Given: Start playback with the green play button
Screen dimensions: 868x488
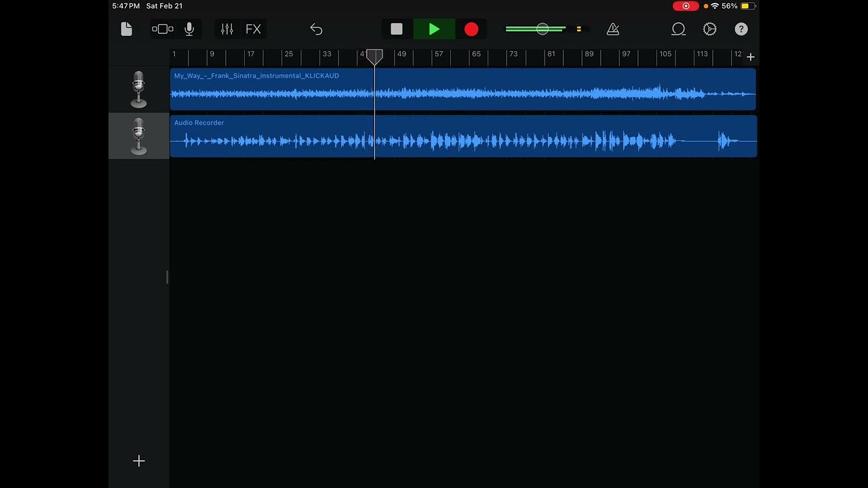Looking at the screenshot, I should (x=434, y=29).
